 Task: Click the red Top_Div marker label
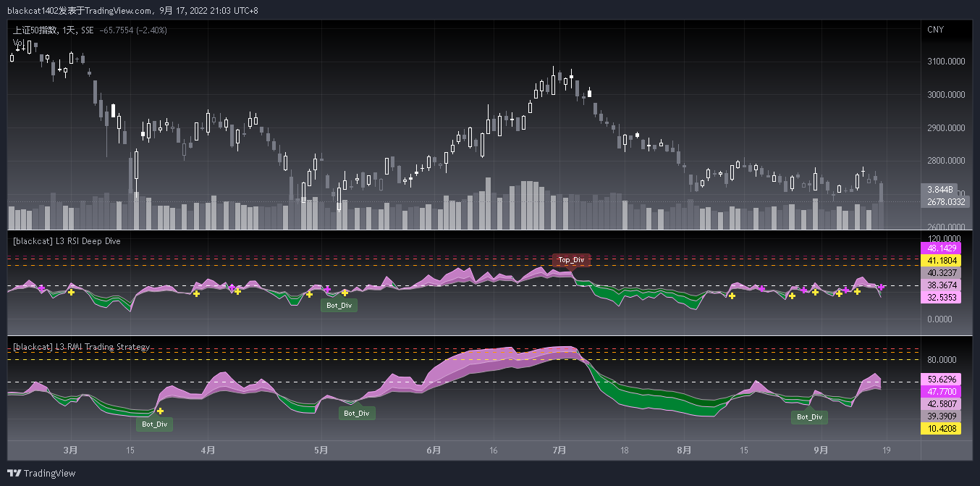pyautogui.click(x=572, y=259)
